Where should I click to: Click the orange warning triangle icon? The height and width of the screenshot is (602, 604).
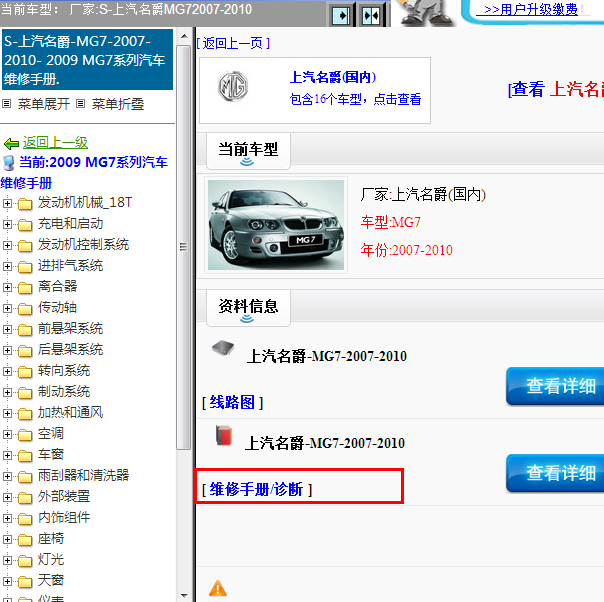[x=218, y=588]
